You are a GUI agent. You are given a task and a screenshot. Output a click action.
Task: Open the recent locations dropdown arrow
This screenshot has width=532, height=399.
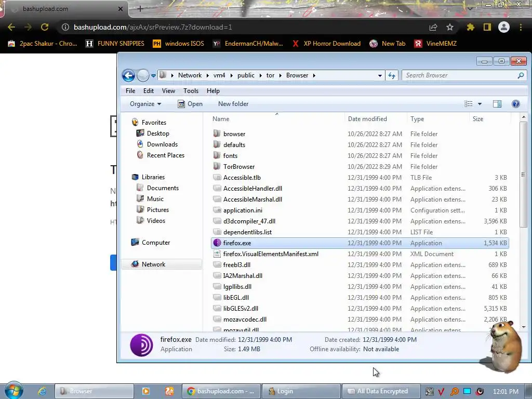pyautogui.click(x=153, y=76)
